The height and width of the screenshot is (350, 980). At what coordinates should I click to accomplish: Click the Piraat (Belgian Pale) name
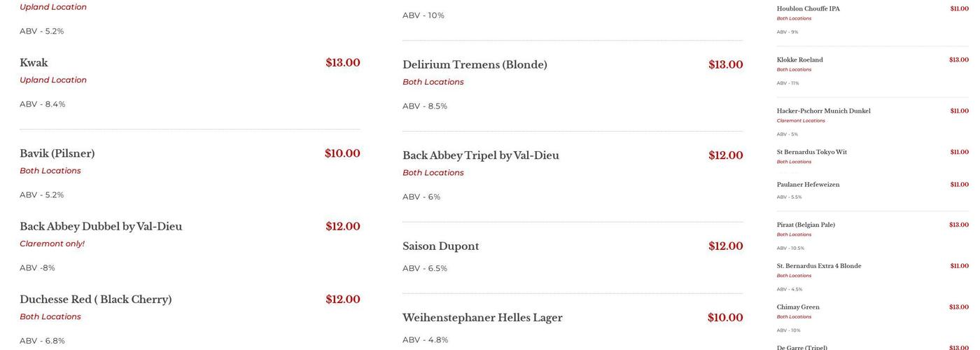coord(806,225)
